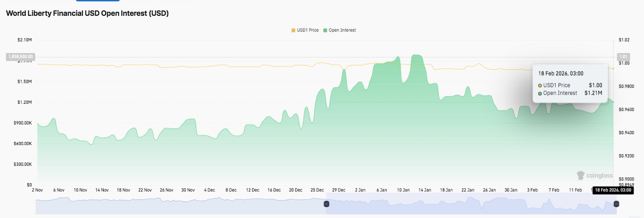Click the 18 Feb 2026, 03:00 axis label
The image size is (644, 218).
[613, 190]
